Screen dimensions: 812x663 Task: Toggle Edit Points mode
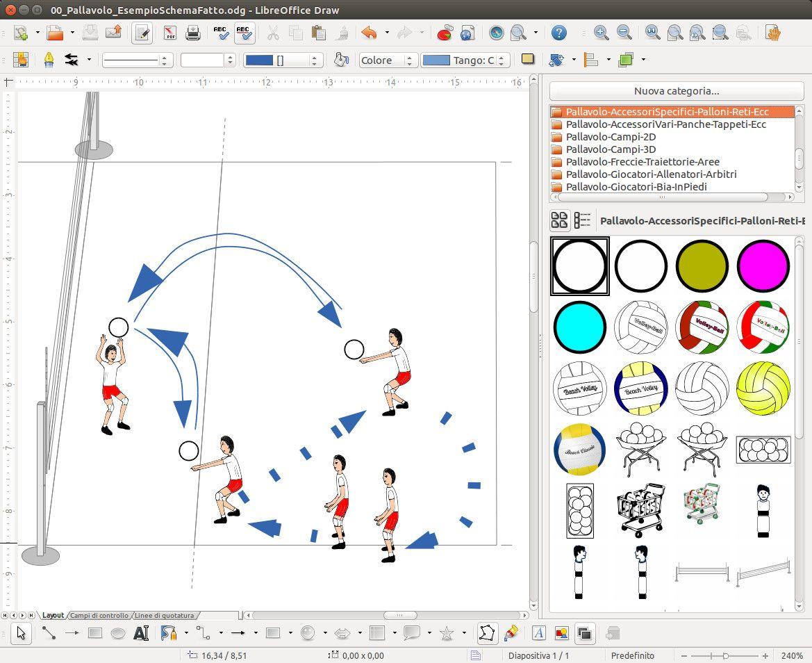(488, 633)
